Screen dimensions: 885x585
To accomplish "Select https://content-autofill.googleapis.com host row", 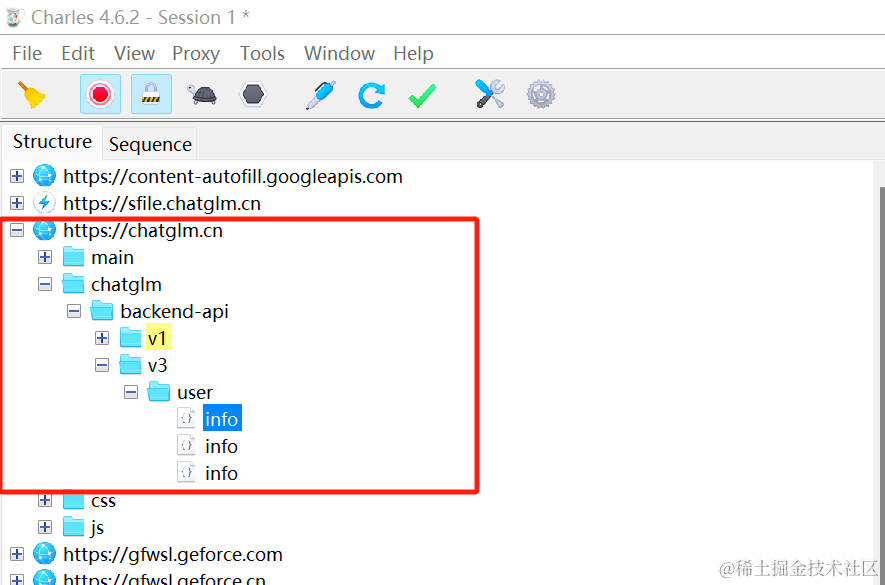I will coord(233,177).
